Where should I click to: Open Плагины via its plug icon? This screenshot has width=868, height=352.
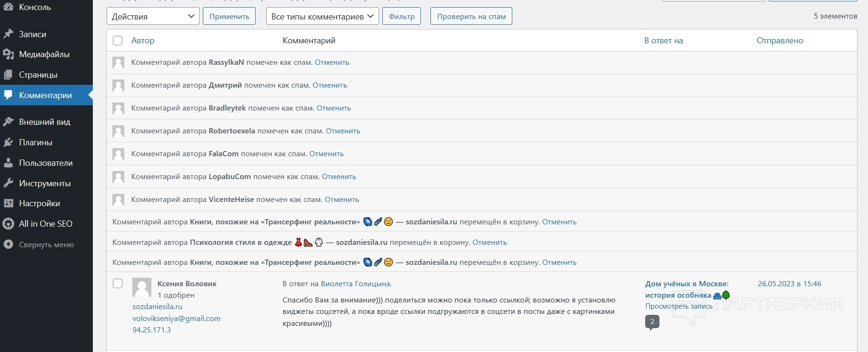(x=8, y=142)
